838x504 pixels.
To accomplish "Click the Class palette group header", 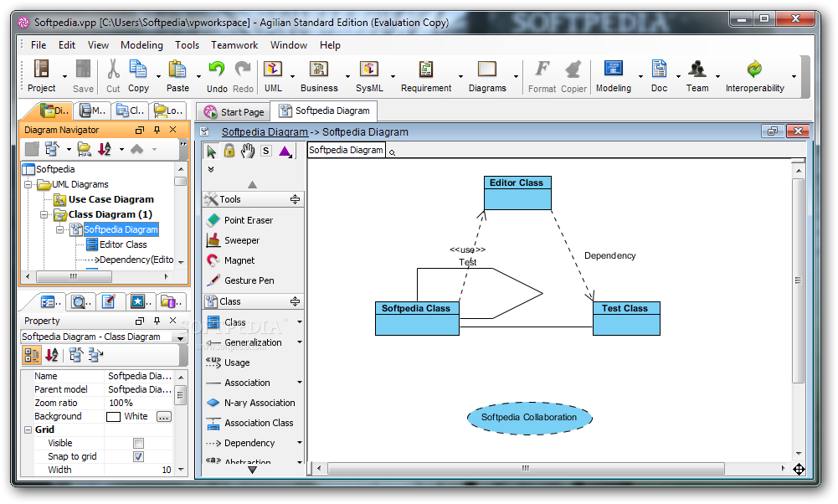I will point(254,301).
